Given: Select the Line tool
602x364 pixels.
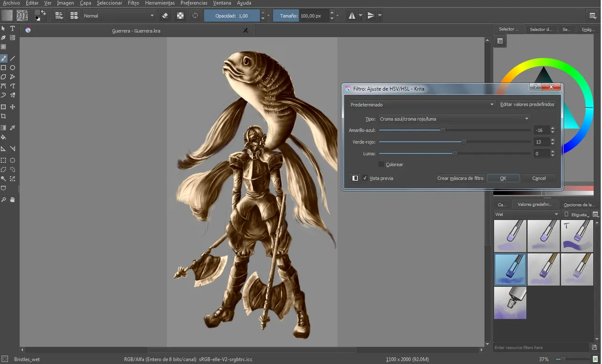Looking at the screenshot, I should [x=13, y=58].
